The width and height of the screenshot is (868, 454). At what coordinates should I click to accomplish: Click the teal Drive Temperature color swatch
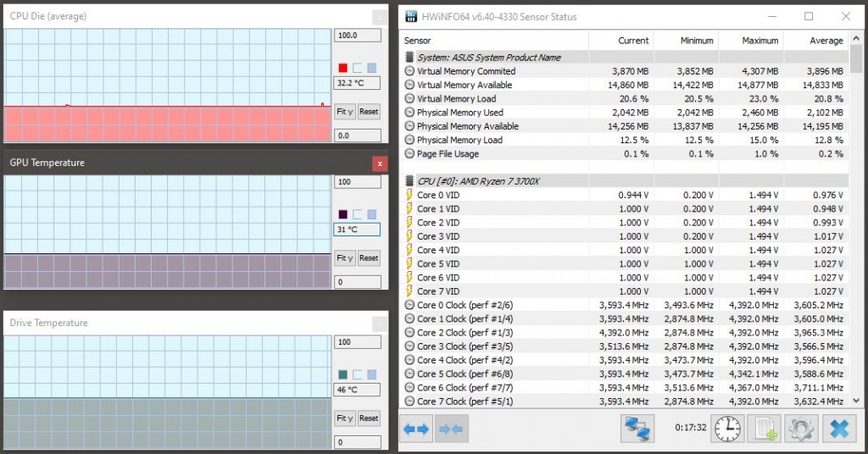coord(342,374)
